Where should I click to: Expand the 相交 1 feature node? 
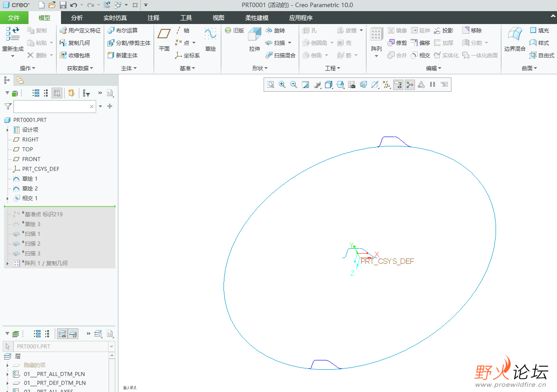click(8, 198)
